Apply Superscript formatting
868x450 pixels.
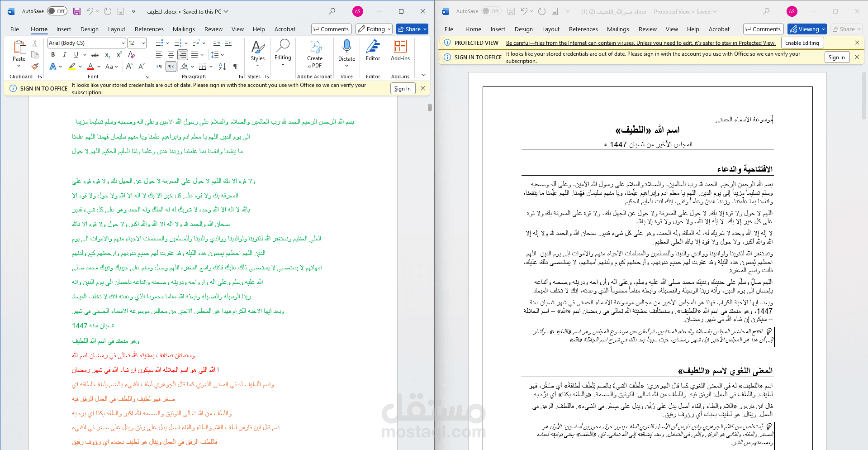coord(119,55)
